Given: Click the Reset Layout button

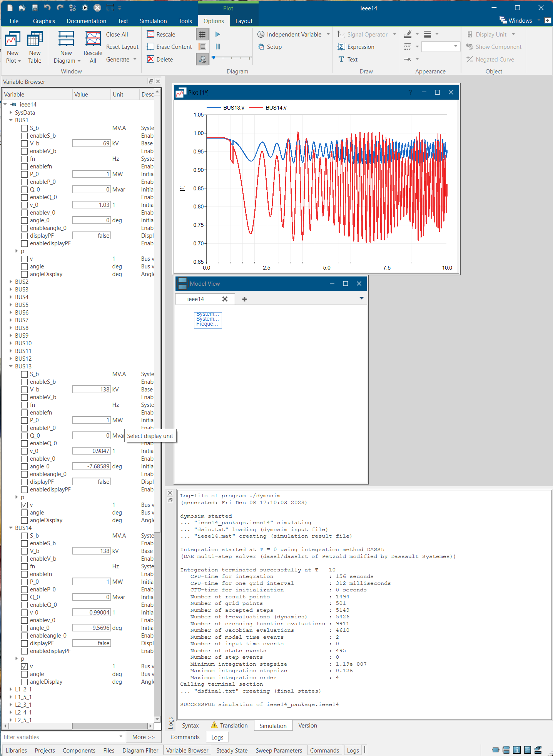Looking at the screenshot, I should 122,47.
